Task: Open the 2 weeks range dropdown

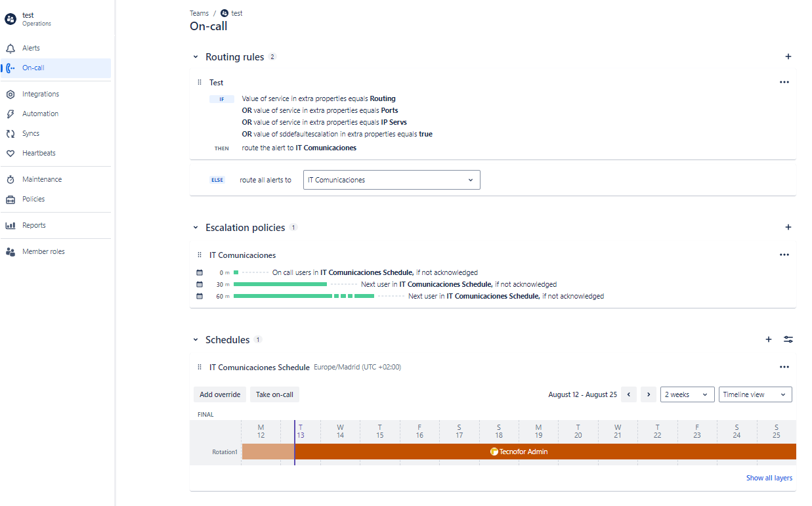Action: [687, 394]
